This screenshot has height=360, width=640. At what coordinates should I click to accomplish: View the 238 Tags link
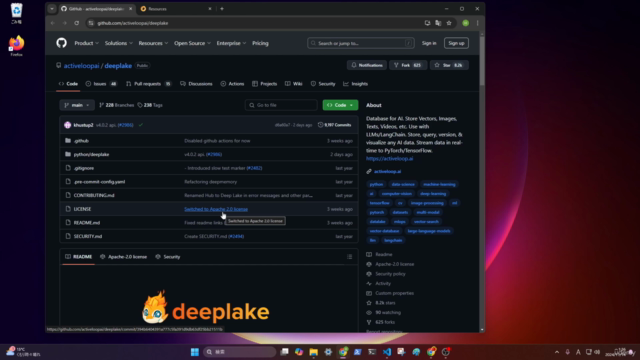pos(150,105)
